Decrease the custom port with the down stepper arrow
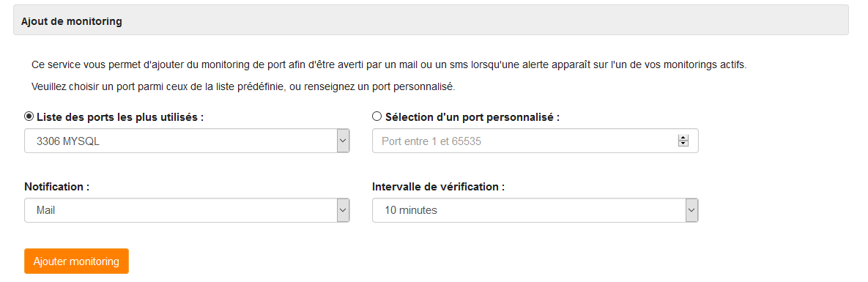 coord(683,144)
